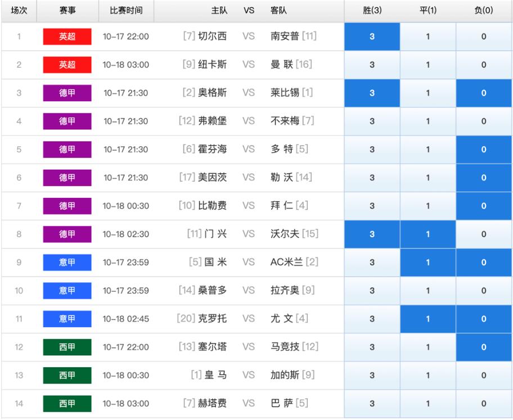Select win (3) for 国米 vs AC米兰
Screen dimensions: 513x420
[x=372, y=263]
